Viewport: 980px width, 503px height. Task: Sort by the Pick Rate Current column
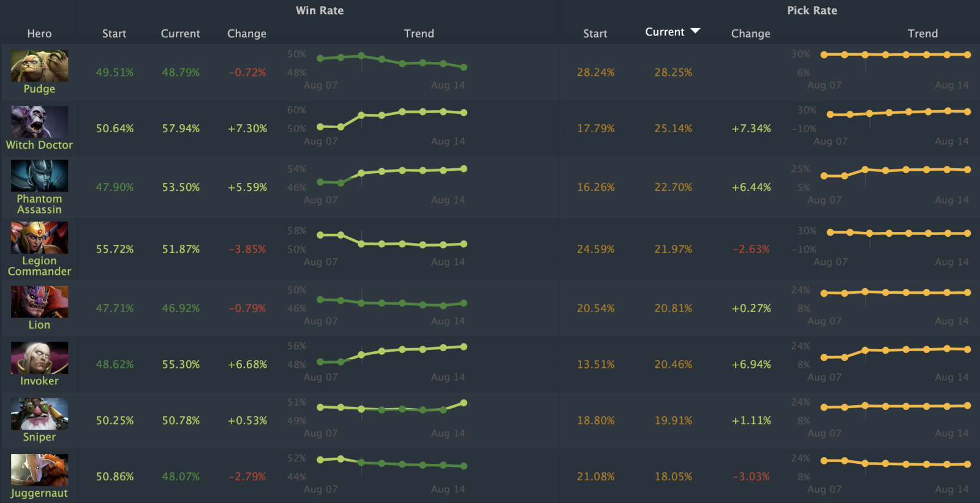click(x=665, y=32)
